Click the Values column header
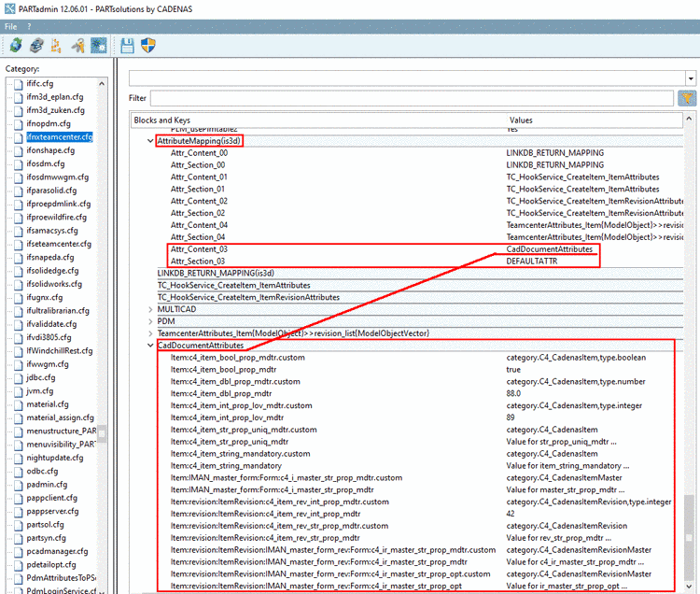The image size is (700, 594). (x=521, y=120)
